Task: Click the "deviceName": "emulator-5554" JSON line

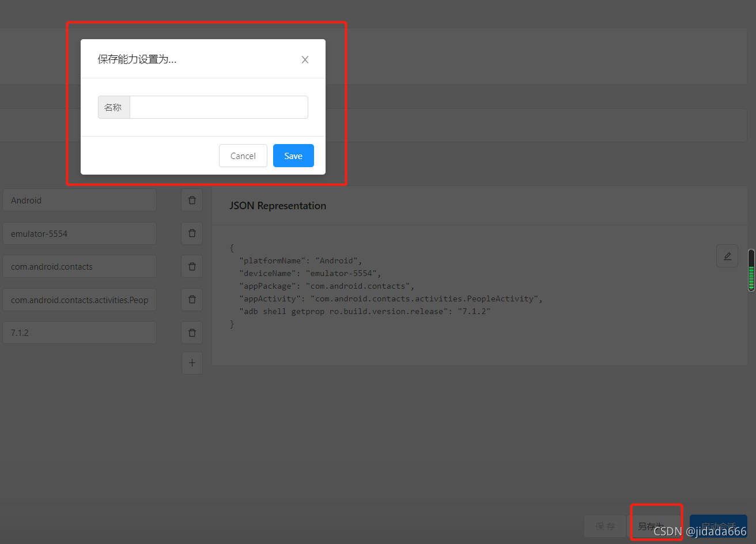Action: click(x=310, y=273)
